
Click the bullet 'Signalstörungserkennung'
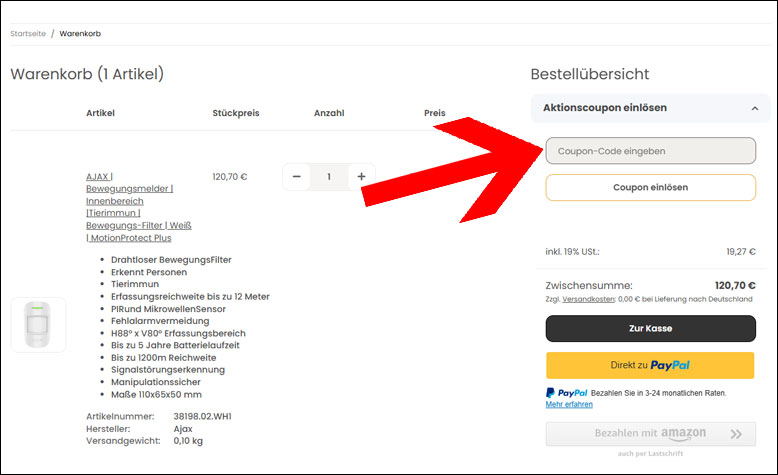coord(168,370)
